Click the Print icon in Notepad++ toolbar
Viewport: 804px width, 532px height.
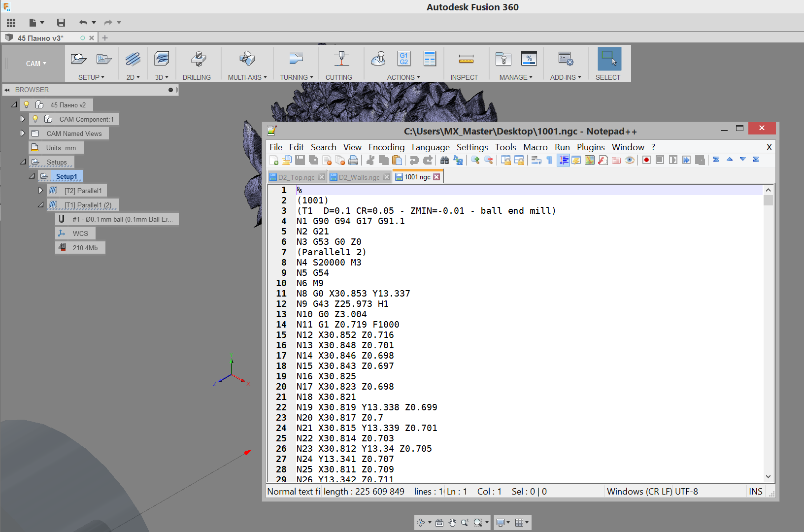(x=353, y=160)
